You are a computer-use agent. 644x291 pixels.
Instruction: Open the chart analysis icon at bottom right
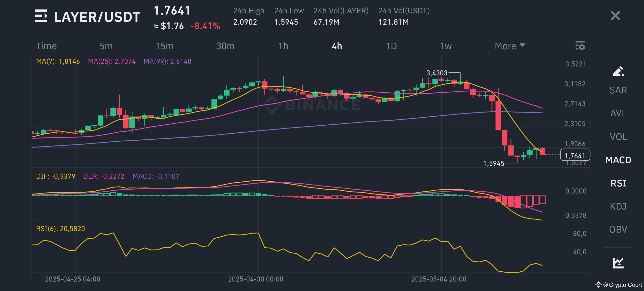(618, 263)
